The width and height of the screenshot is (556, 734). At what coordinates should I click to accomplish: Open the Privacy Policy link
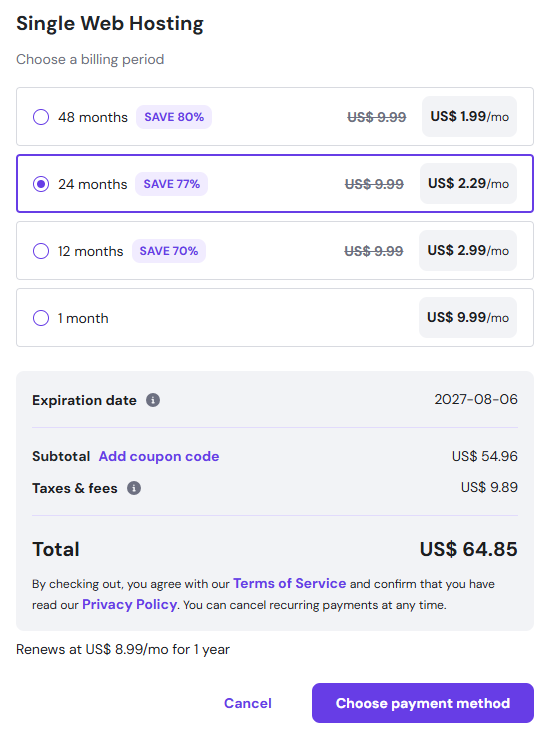click(129, 604)
